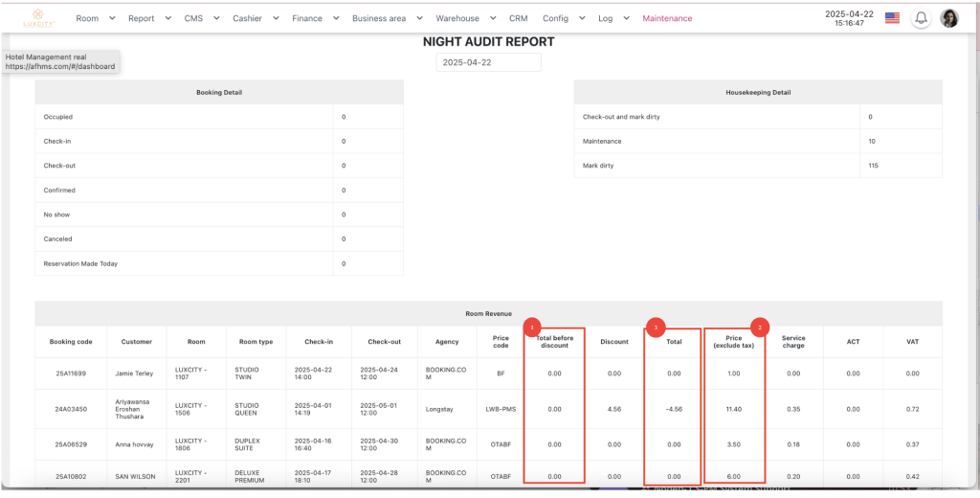980x498 pixels.
Task: Click the audit date field 2025-04-22
Action: [x=488, y=62]
